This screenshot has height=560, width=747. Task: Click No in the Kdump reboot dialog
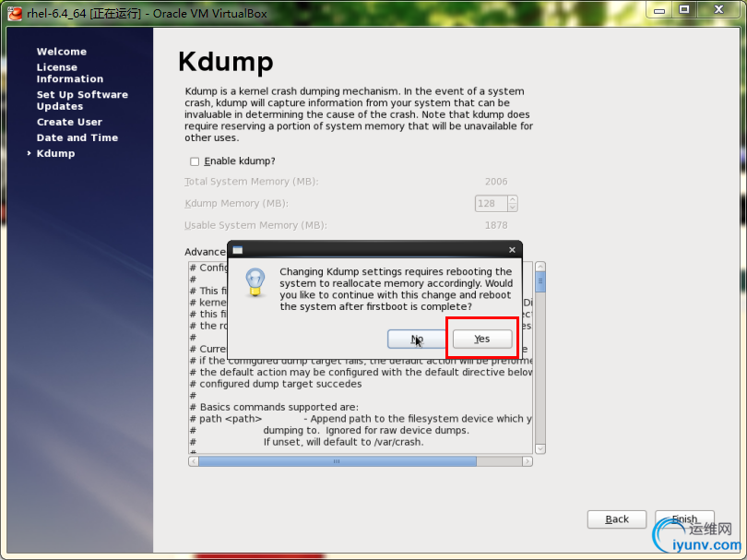point(417,339)
